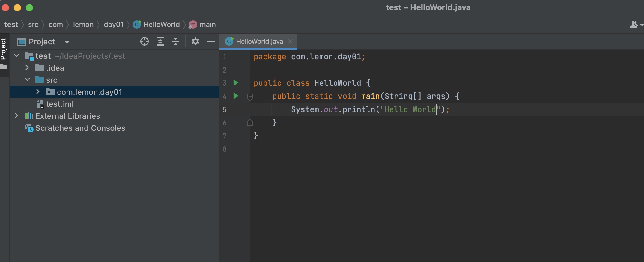Fold main method at line 4 marker

point(250,97)
